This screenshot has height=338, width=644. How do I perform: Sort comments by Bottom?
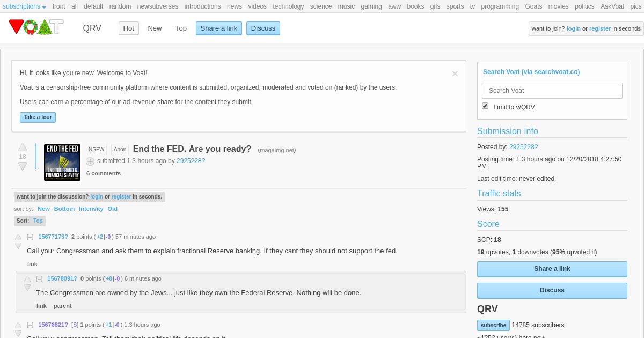64,209
